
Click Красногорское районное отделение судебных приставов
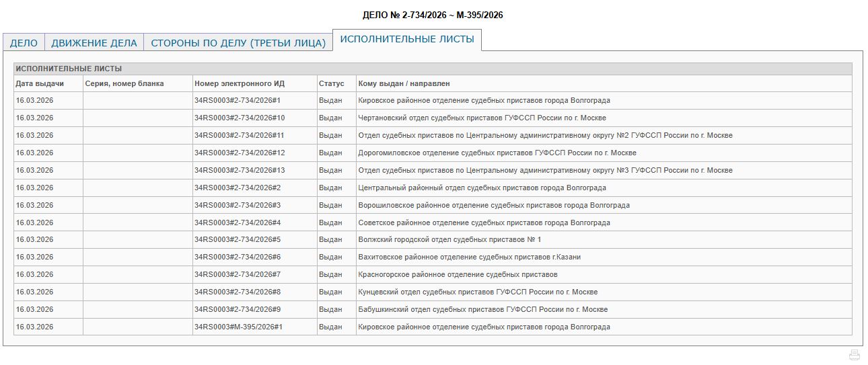(458, 274)
